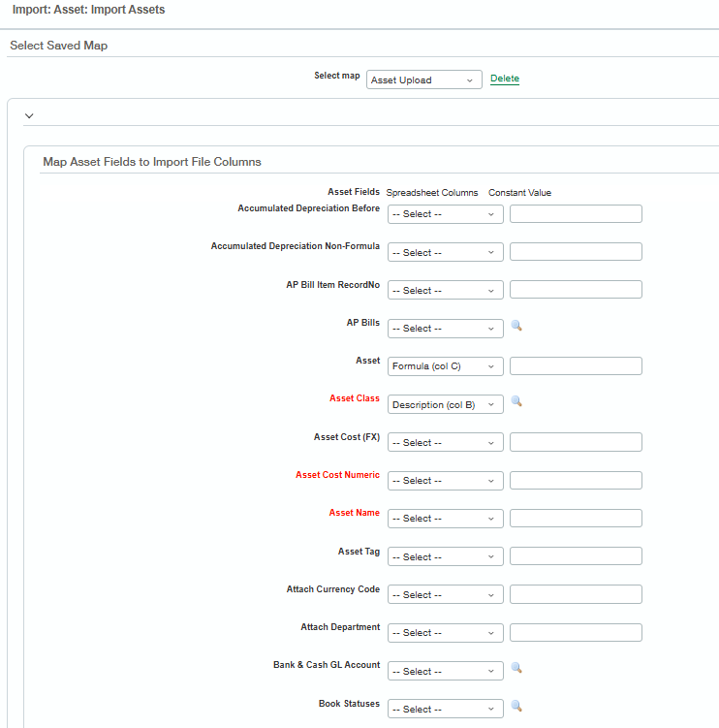This screenshot has height=728, width=719.
Task: Click the red Asset Class field label
Action: point(354,398)
